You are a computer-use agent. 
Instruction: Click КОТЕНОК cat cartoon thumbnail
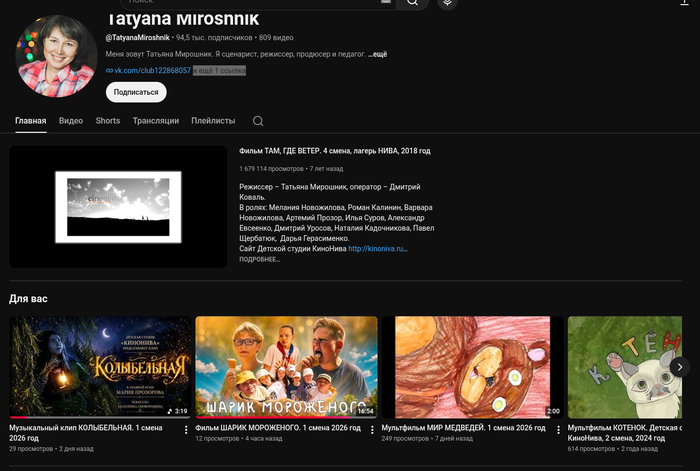coord(625,367)
